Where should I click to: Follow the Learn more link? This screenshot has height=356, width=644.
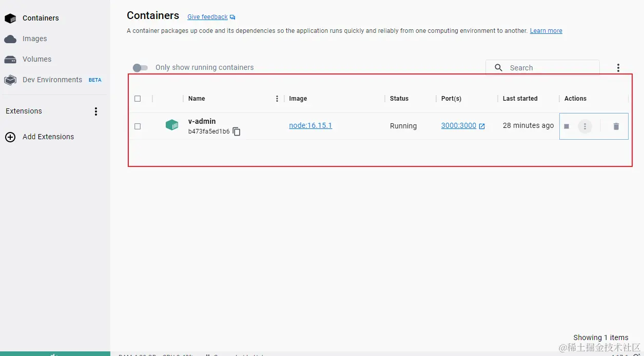pos(546,31)
